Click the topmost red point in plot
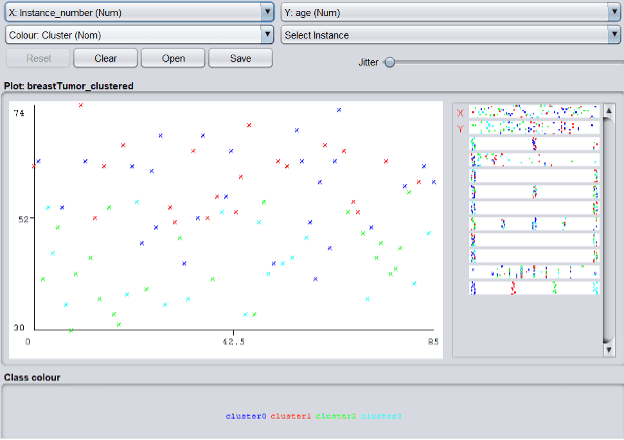Screen dimensions: 624x440 [81, 105]
